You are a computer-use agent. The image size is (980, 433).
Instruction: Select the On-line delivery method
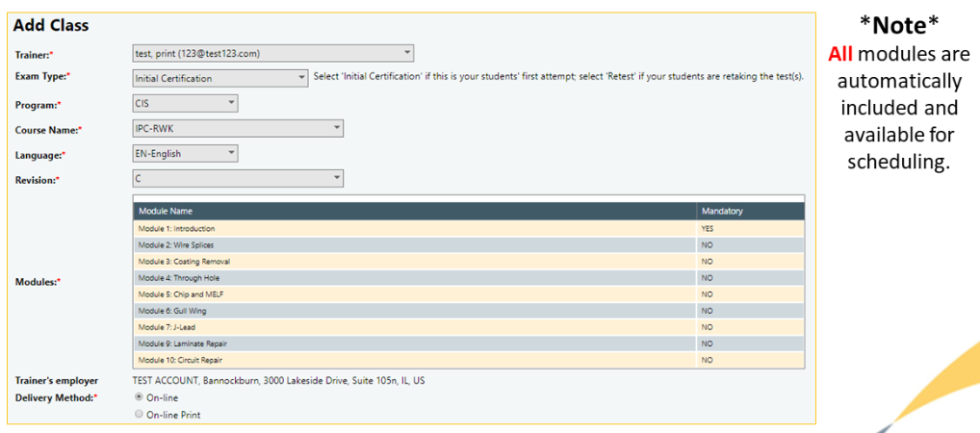pos(140,396)
